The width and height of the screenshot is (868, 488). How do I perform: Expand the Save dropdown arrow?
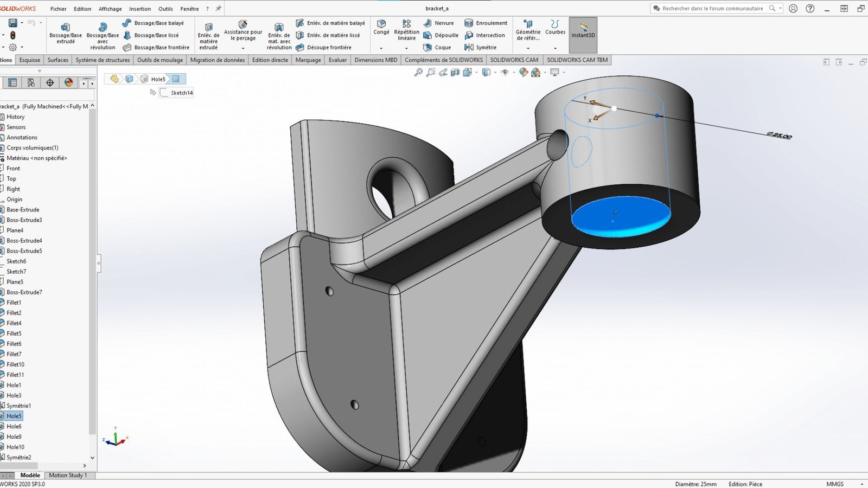click(22, 23)
